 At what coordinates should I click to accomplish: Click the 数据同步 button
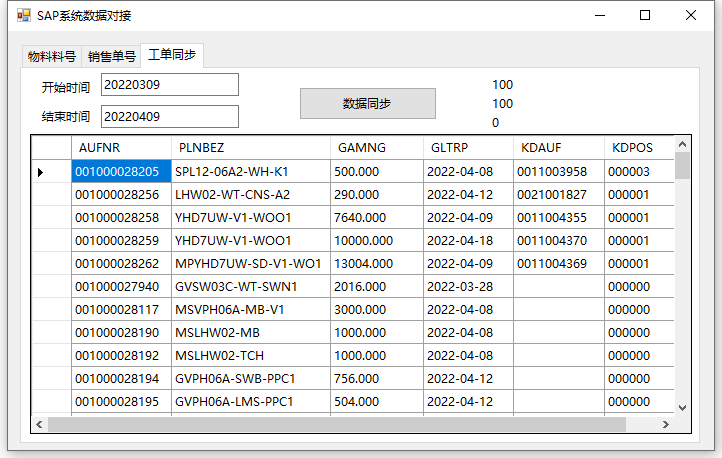coord(367,103)
